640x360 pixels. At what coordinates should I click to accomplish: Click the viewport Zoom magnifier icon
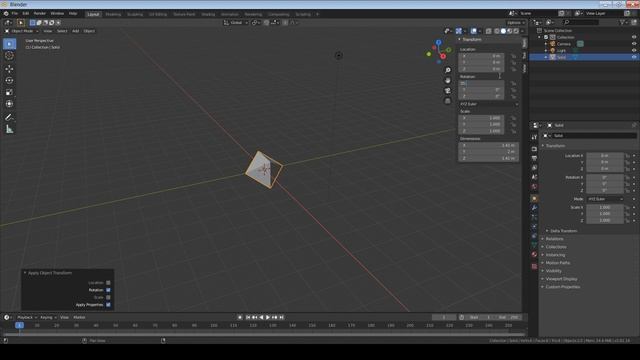[x=448, y=70]
